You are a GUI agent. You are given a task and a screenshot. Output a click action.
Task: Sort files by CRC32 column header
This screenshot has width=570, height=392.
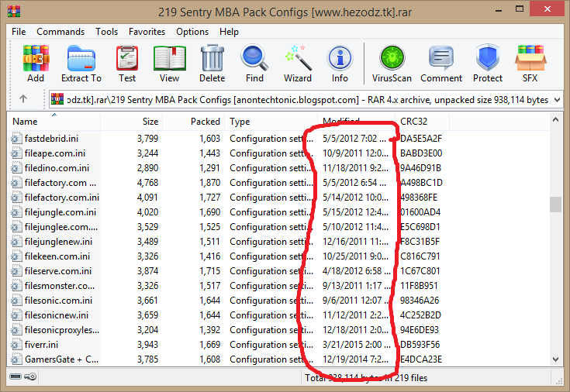423,122
